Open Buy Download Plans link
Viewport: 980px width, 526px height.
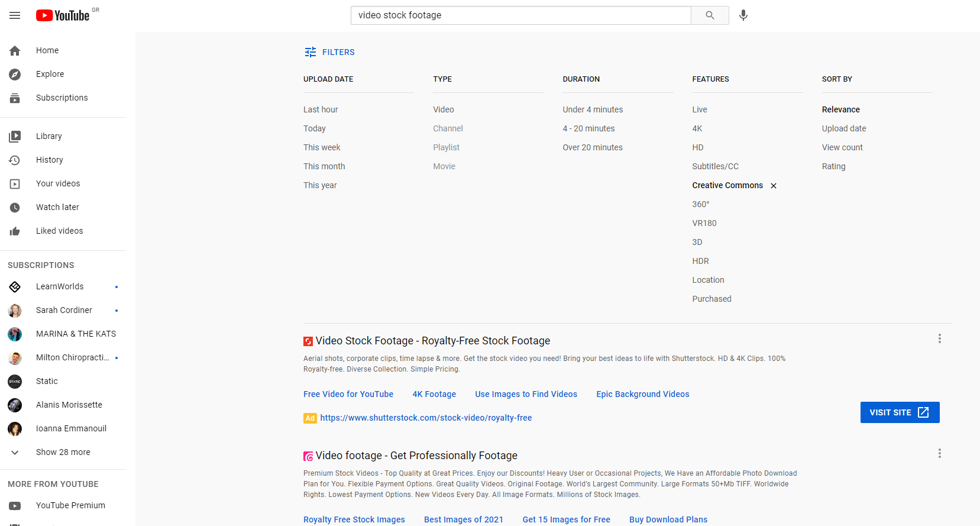(668, 519)
